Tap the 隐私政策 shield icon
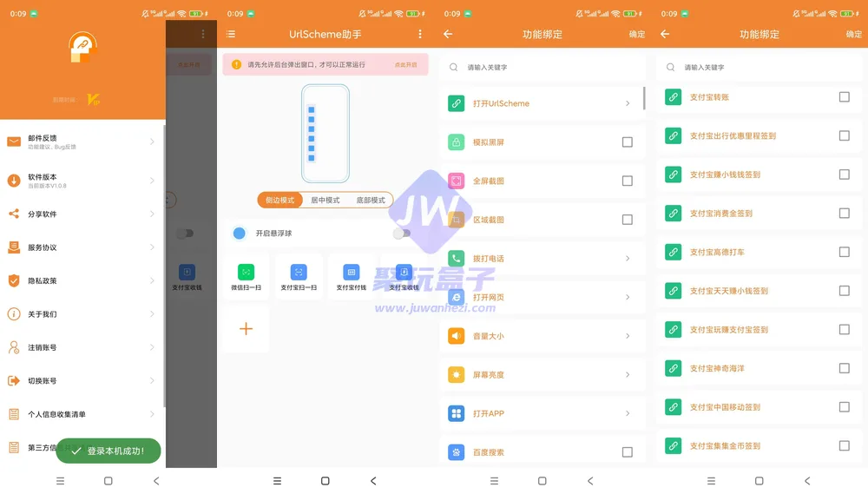The width and height of the screenshot is (868, 494). pyautogui.click(x=14, y=280)
